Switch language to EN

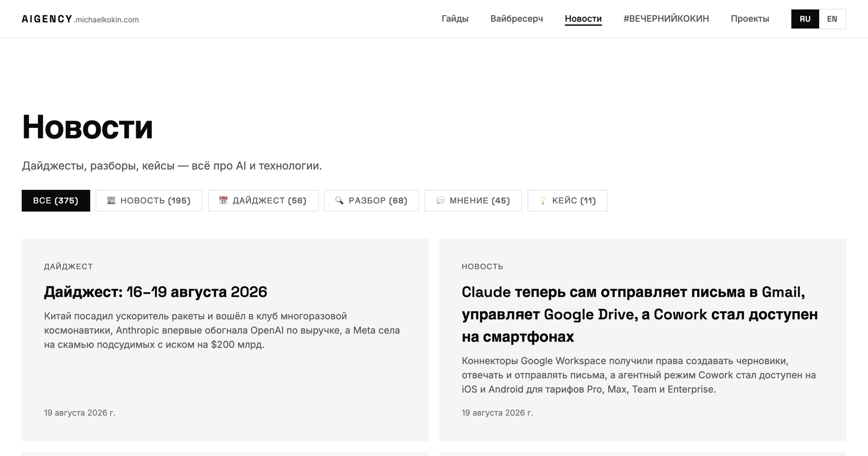click(832, 19)
